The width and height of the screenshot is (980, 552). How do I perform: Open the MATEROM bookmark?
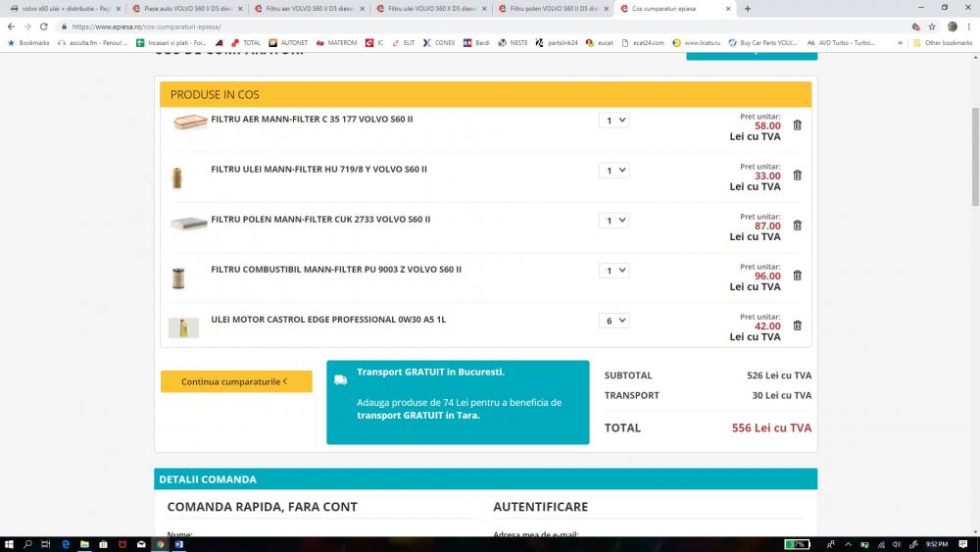click(x=336, y=43)
